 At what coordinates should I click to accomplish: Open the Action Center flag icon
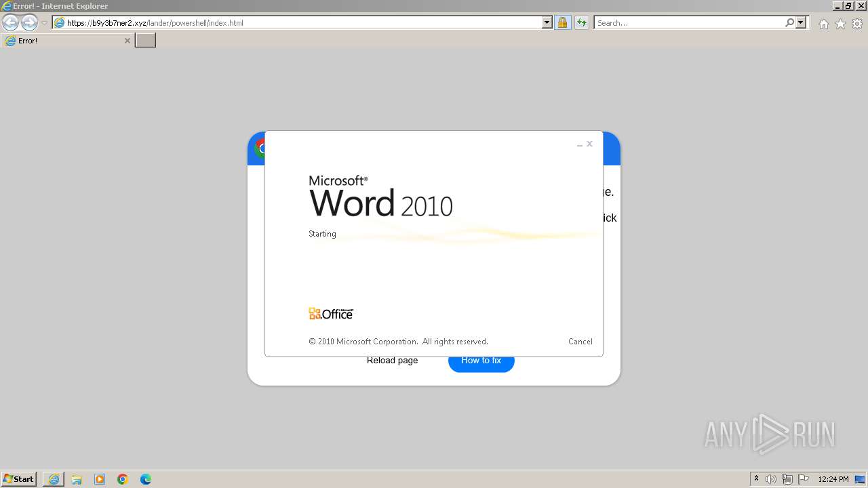[x=804, y=479]
